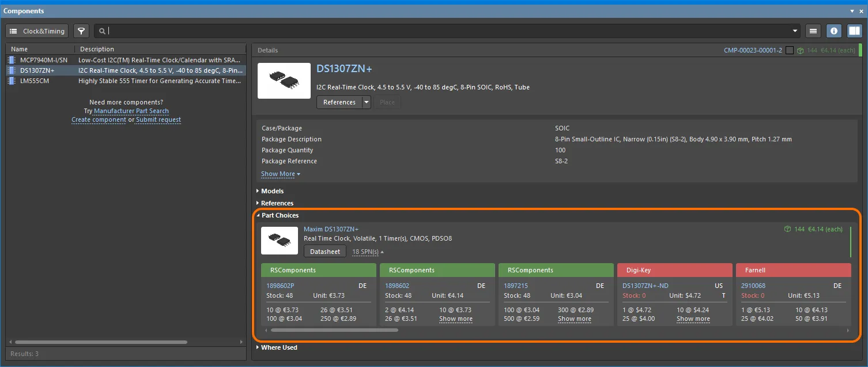Click the green stock cube icon in Details header
Viewport: 868px width, 367px height.
coord(801,51)
